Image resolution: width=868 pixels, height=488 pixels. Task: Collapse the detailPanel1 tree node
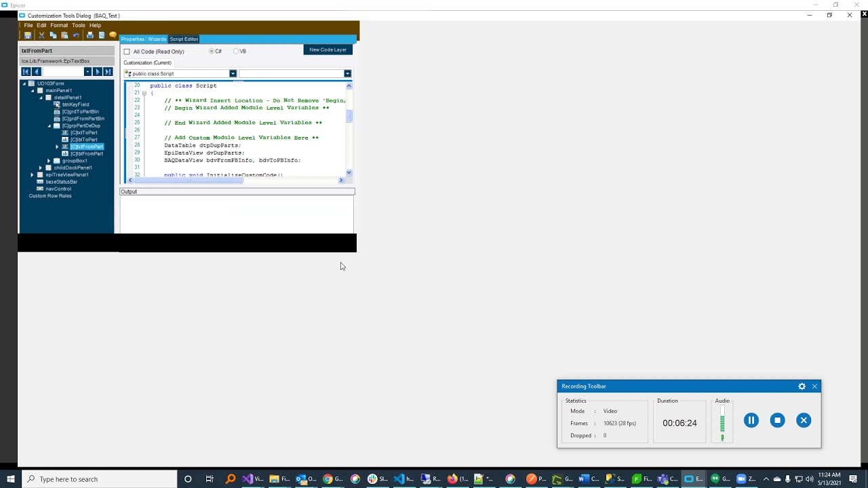point(41,98)
